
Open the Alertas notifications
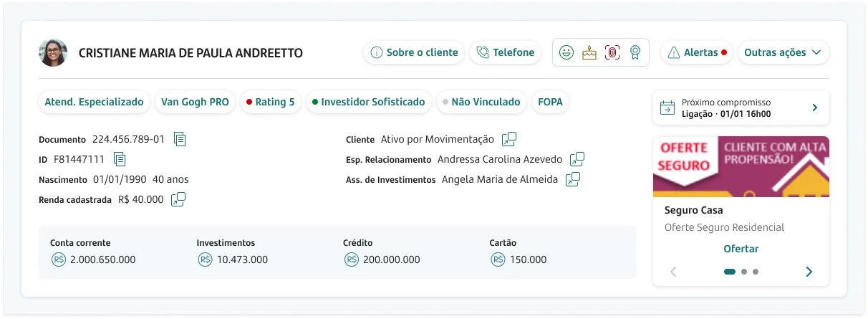click(x=697, y=52)
